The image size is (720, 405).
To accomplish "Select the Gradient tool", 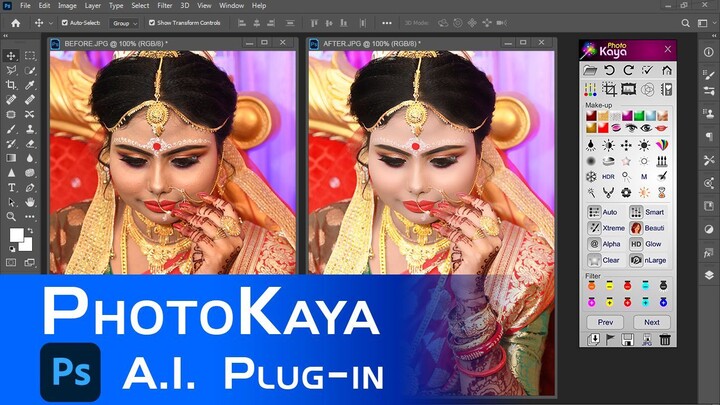I will (x=11, y=158).
